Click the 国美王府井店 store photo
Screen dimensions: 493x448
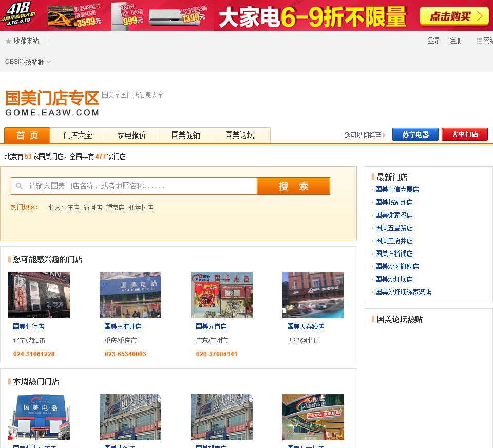[x=130, y=295]
